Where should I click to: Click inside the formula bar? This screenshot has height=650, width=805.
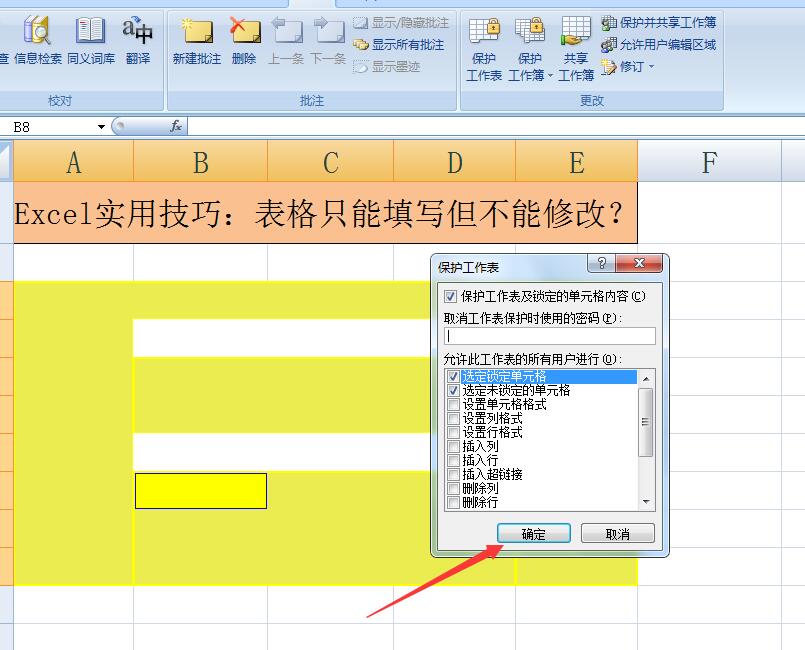coord(496,126)
